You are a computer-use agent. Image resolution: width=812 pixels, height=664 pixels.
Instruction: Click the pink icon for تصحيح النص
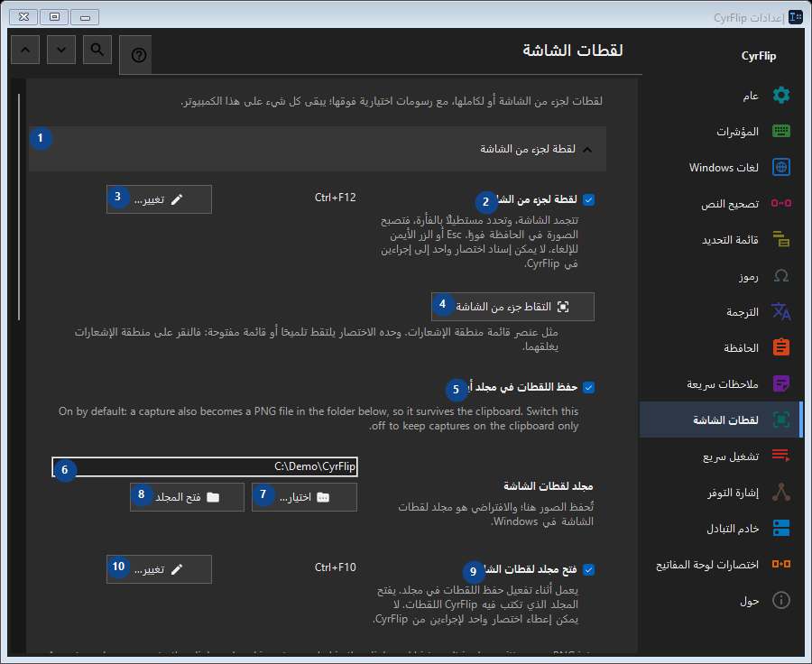point(781,203)
